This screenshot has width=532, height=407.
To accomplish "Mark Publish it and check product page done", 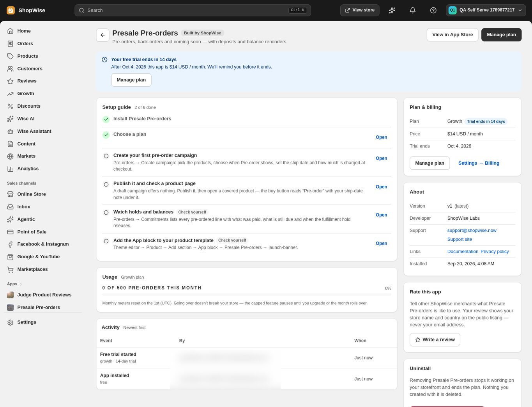I will 106,184.
